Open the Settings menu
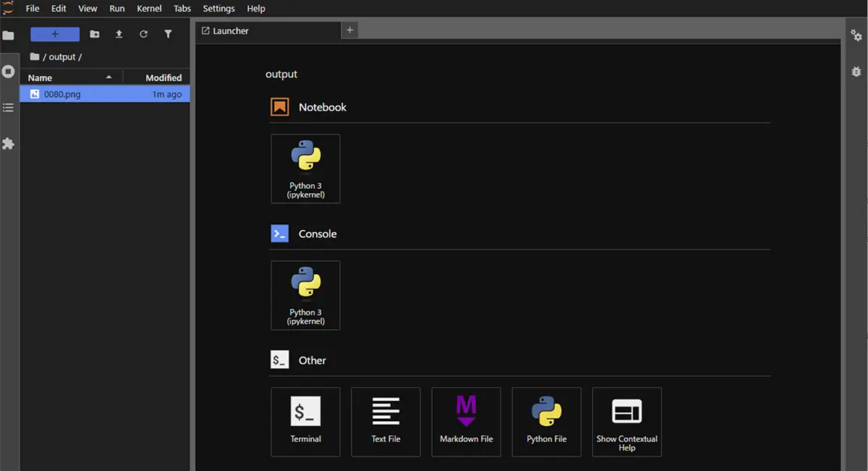This screenshot has height=471, width=868. [218, 9]
